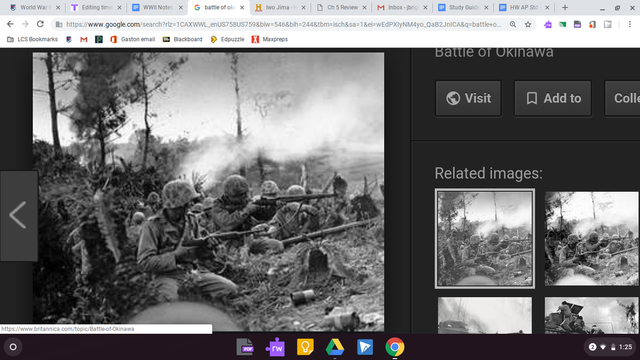Screen dimensions: 640x360
Task: Open the blue Play Store-style shelf app
Action: (x=365, y=347)
